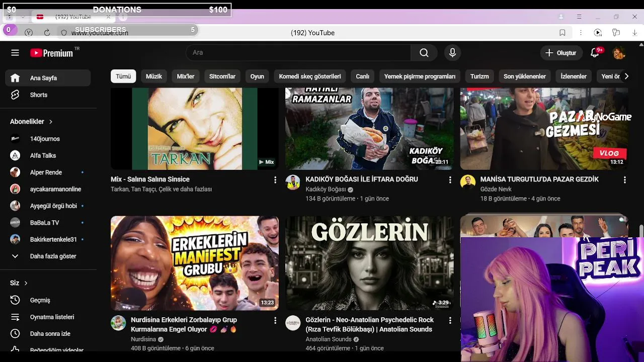Open the YouTube hamburger guide menu

tap(15, 53)
